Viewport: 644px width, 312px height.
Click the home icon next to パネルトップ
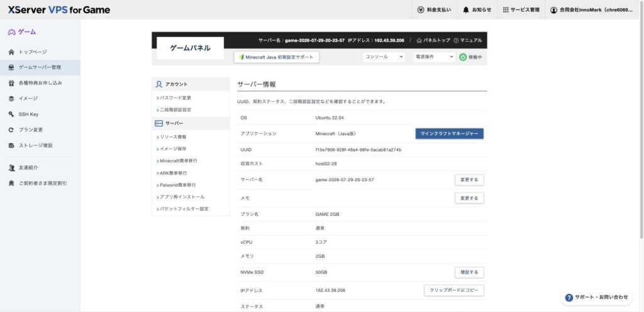coord(419,40)
